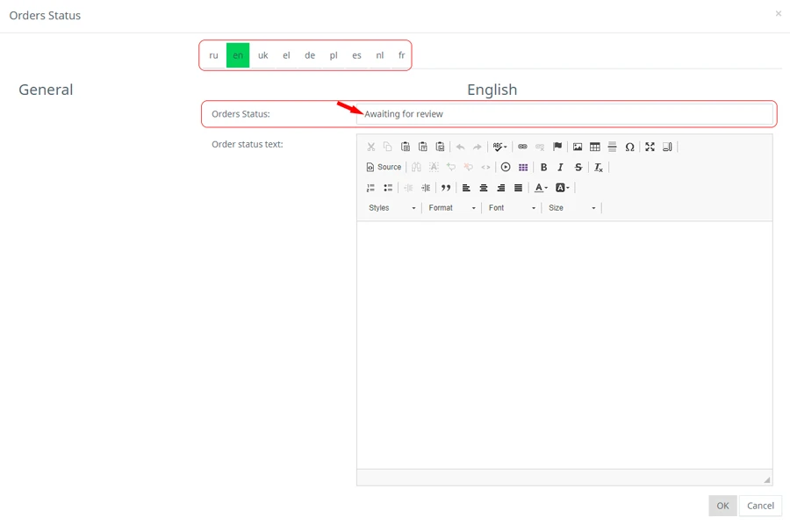Image resolution: width=790 pixels, height=532 pixels.
Task: Toggle strikethrough formatting
Action: tap(578, 168)
